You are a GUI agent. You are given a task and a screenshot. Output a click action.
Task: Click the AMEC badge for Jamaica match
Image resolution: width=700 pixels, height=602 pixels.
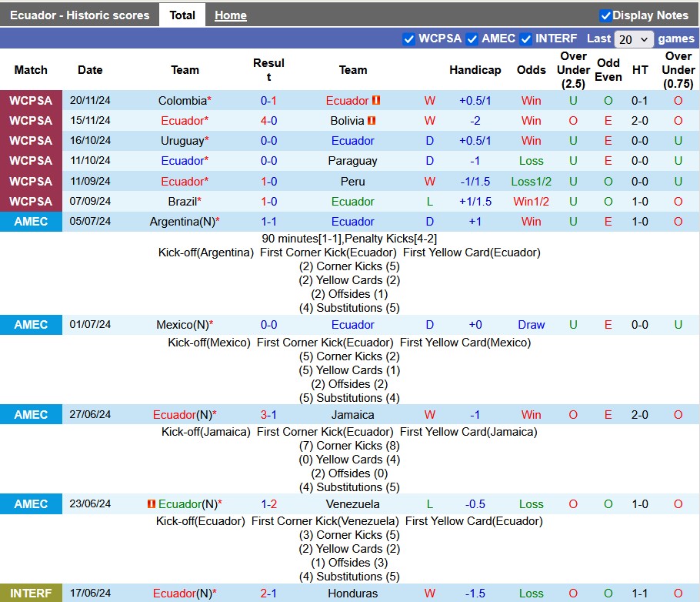point(31,415)
